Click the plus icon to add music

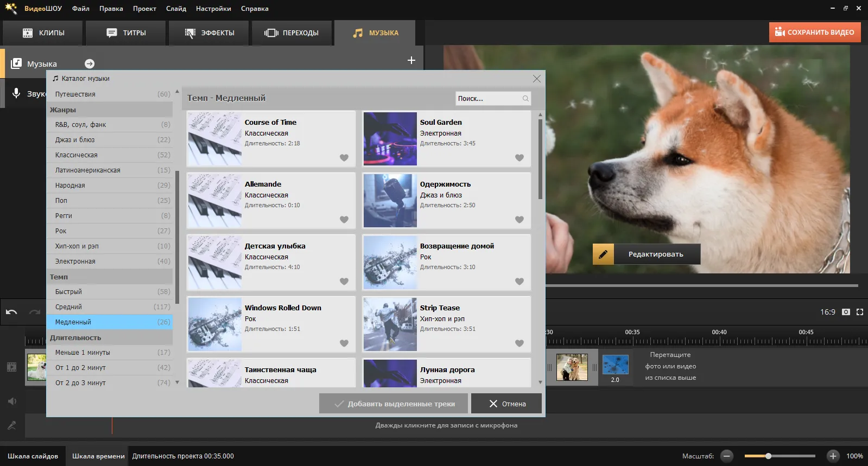[x=411, y=60]
